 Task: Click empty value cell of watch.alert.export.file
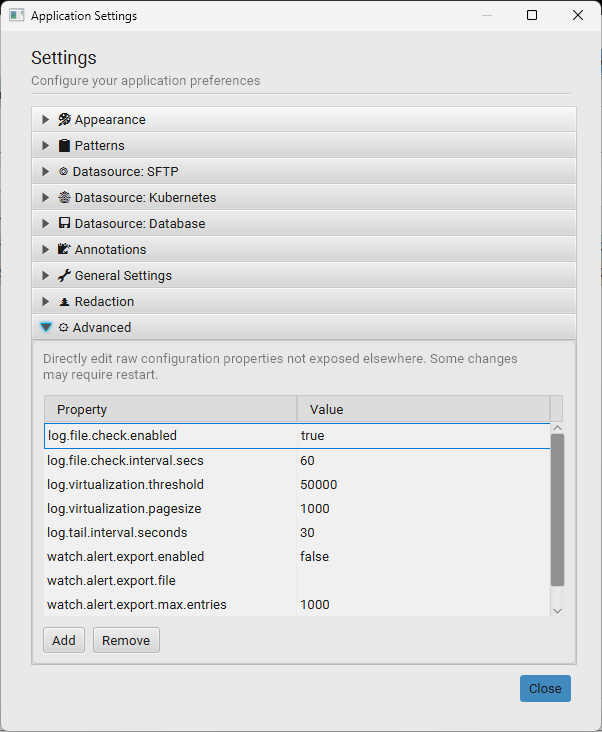pyautogui.click(x=423, y=581)
